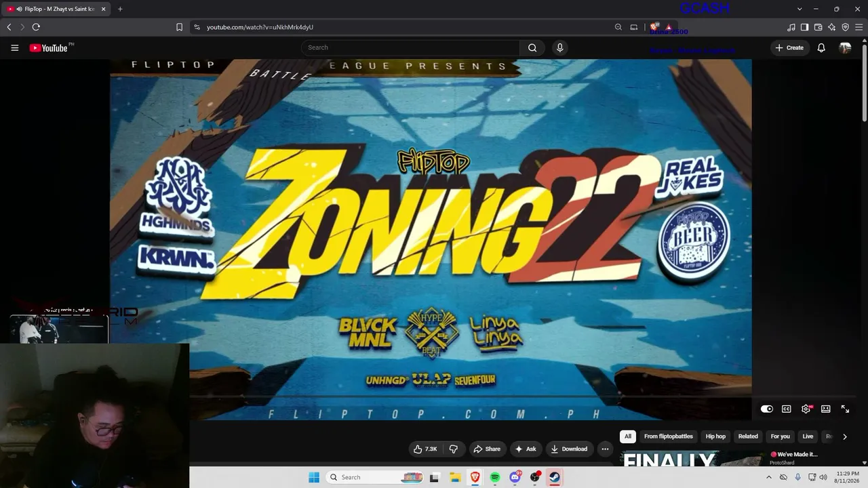Switch to the FlipTop M Zhayt browser tab
Viewport: 868px width, 488px height.
coord(56,9)
